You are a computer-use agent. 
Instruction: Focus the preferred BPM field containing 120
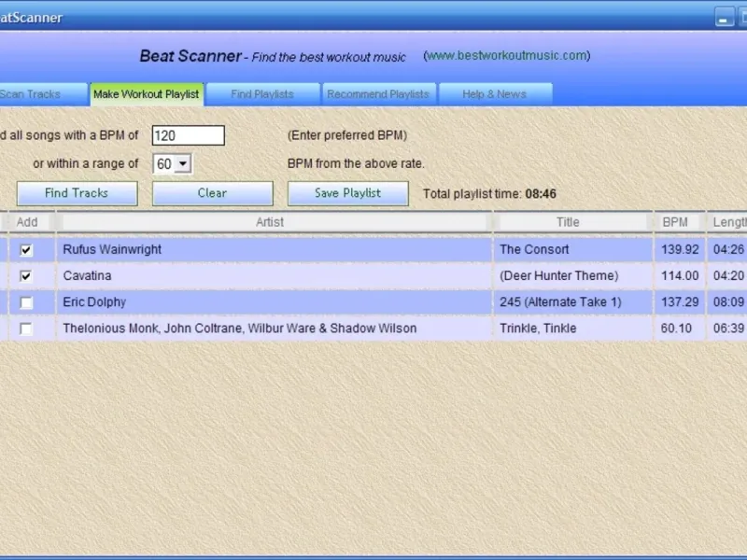click(189, 135)
